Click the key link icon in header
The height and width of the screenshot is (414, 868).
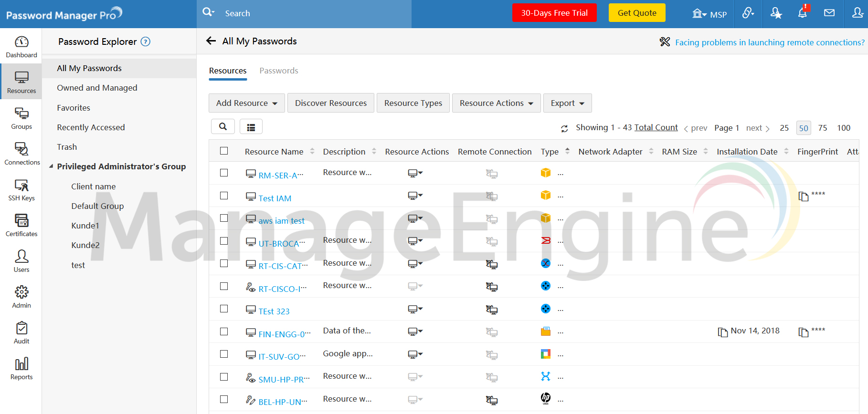748,13
